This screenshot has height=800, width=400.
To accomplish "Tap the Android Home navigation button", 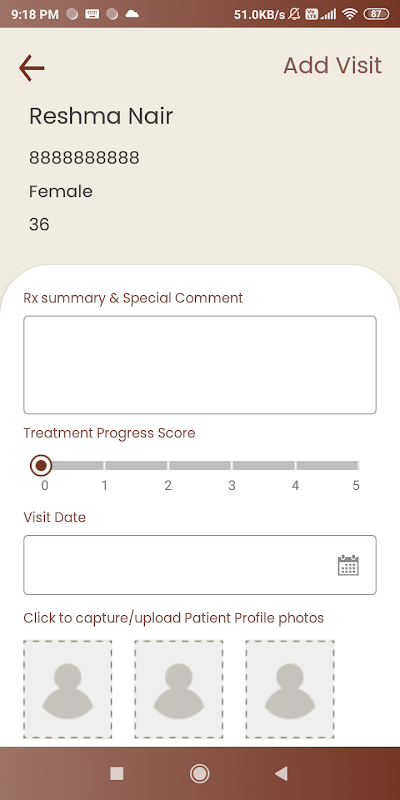I will 199,773.
